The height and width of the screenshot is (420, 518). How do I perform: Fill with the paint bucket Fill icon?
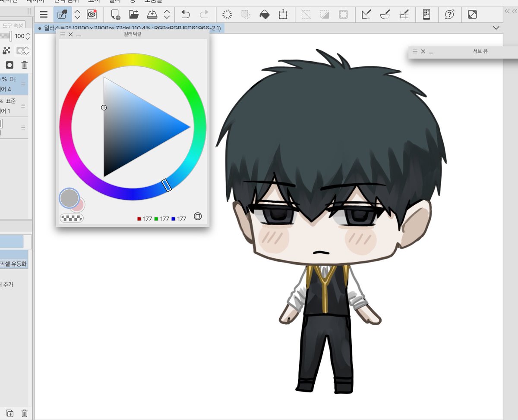tap(264, 15)
